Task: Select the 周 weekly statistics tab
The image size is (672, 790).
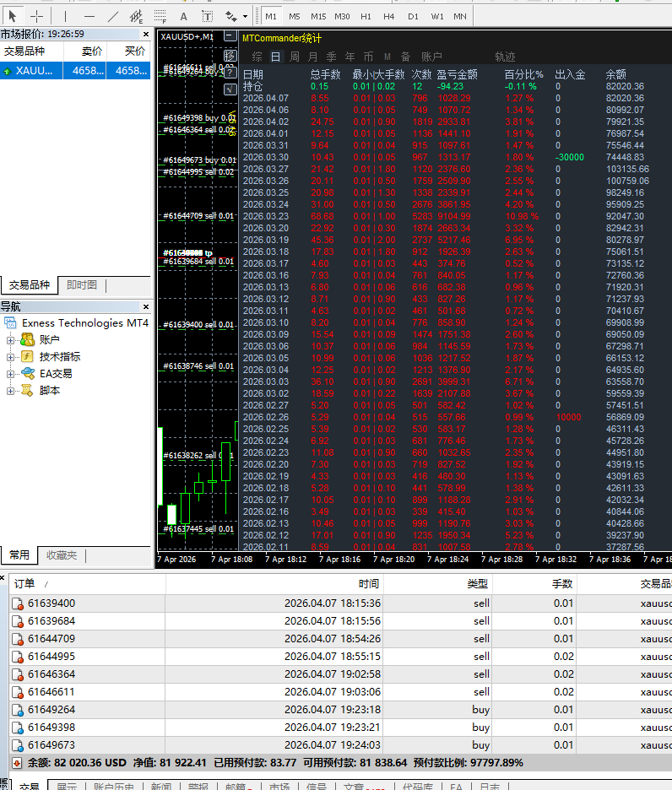Action: (x=295, y=57)
